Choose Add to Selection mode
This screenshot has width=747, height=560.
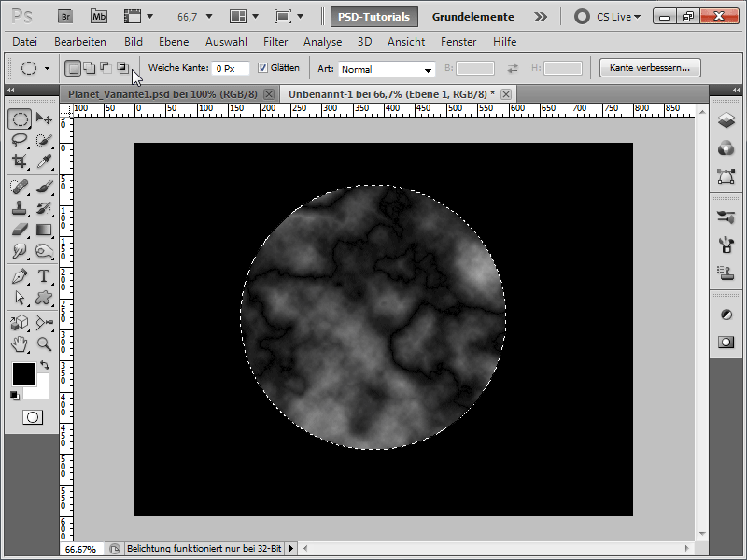[90, 68]
